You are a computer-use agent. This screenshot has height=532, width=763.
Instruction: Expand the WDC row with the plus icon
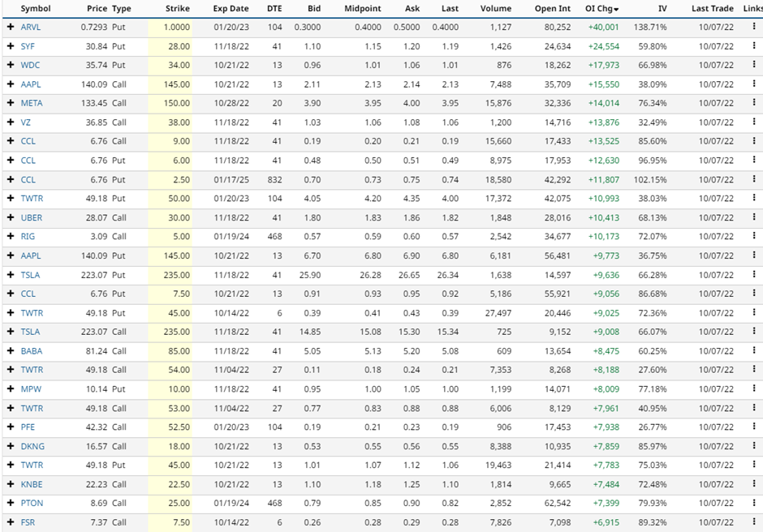click(x=11, y=65)
